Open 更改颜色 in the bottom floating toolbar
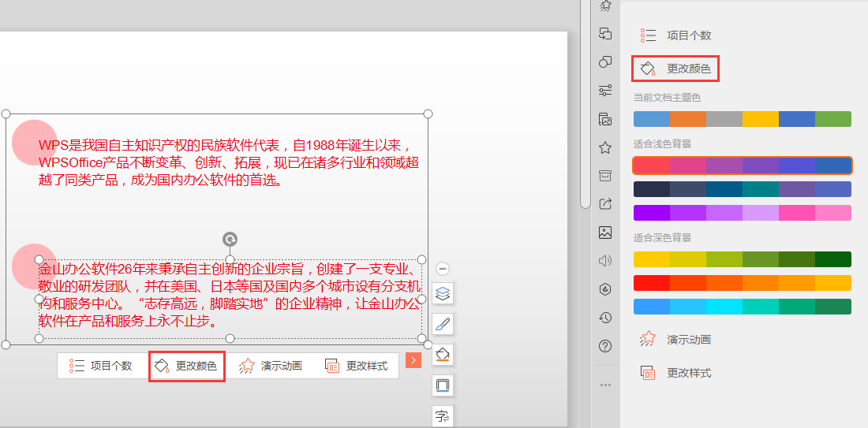The height and width of the screenshot is (428, 868). coord(186,366)
